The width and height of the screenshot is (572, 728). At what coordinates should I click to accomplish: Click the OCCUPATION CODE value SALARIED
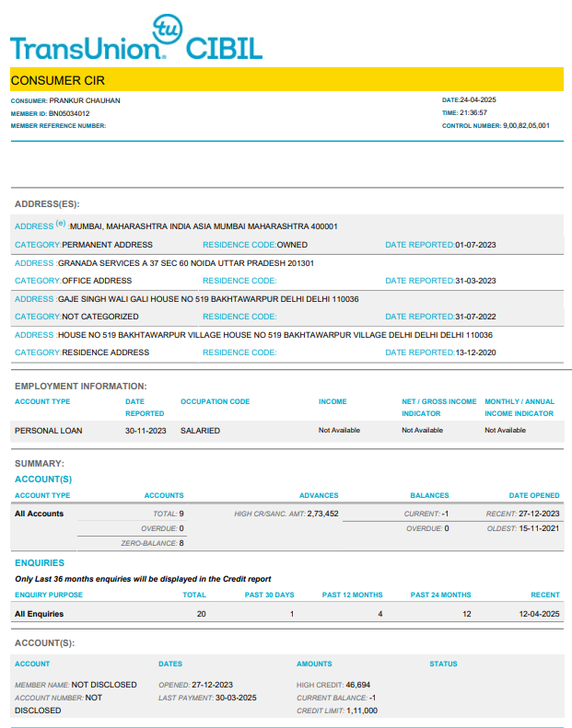click(200, 430)
